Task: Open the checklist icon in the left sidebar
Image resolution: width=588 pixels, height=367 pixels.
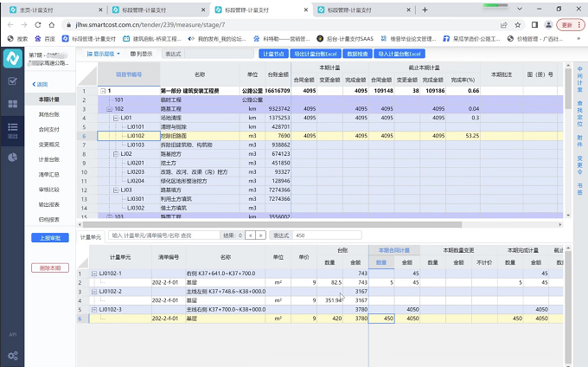Action: pyautogui.click(x=13, y=81)
